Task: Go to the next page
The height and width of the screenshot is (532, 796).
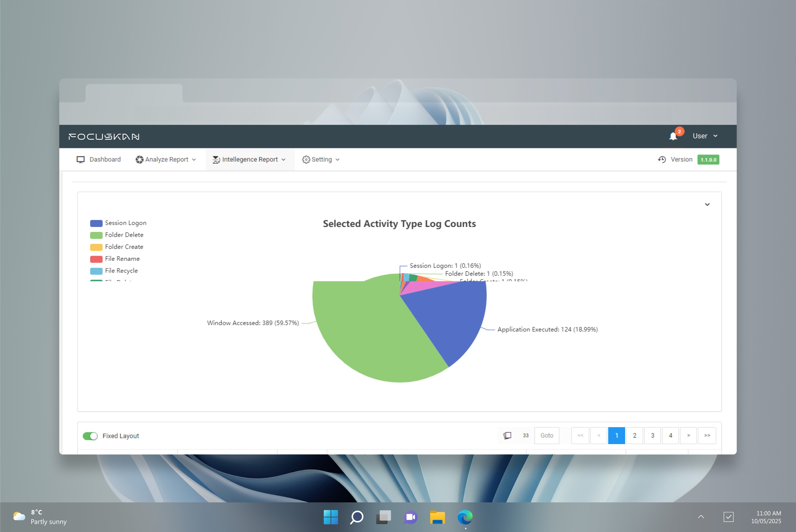Action: point(689,435)
